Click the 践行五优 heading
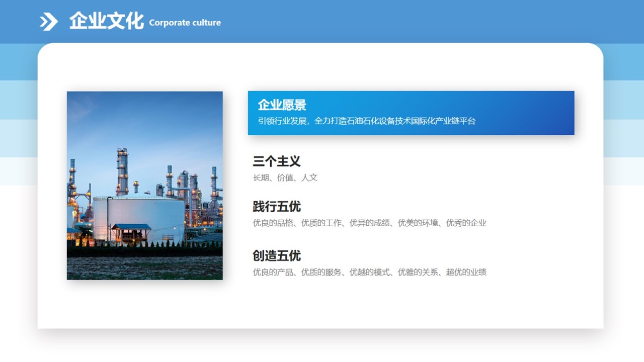 pos(277,207)
